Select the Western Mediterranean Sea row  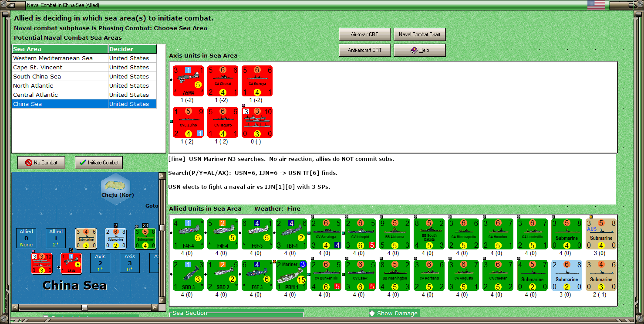pos(84,58)
